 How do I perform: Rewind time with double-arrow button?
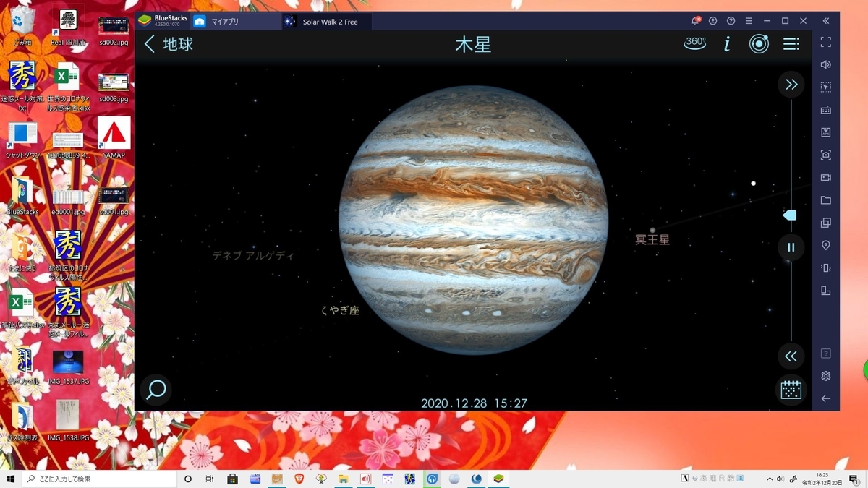pos(791,356)
